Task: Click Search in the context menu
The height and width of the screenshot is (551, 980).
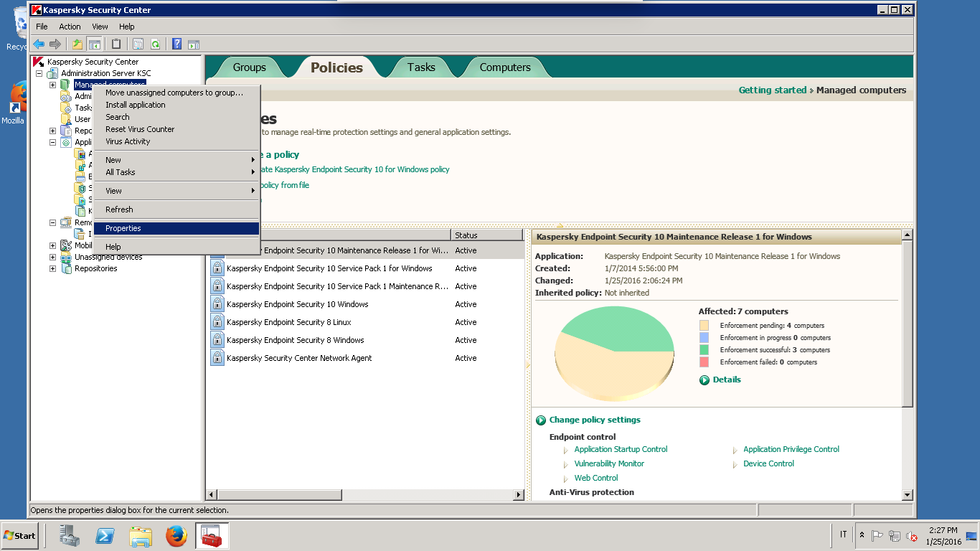Action: coord(176,117)
